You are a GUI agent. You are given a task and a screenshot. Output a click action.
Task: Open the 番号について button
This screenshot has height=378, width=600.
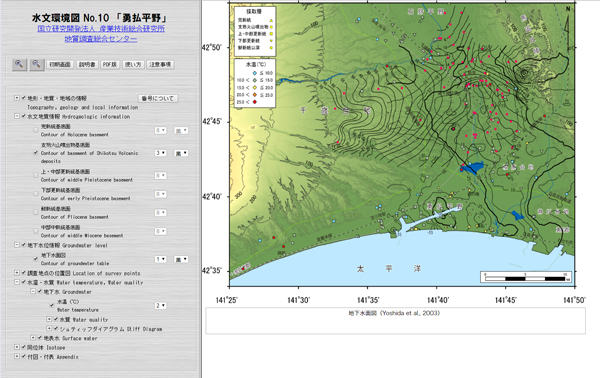[158, 98]
